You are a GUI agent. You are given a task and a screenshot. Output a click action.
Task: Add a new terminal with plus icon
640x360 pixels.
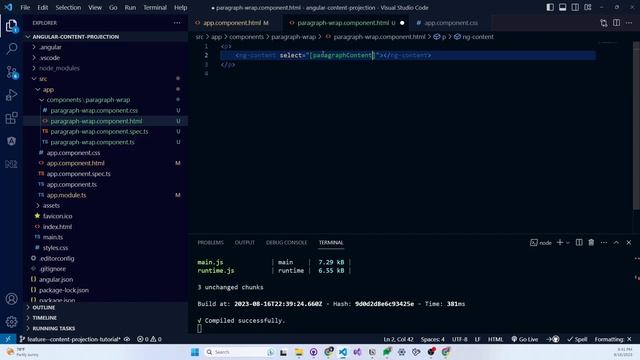pyautogui.click(x=560, y=242)
